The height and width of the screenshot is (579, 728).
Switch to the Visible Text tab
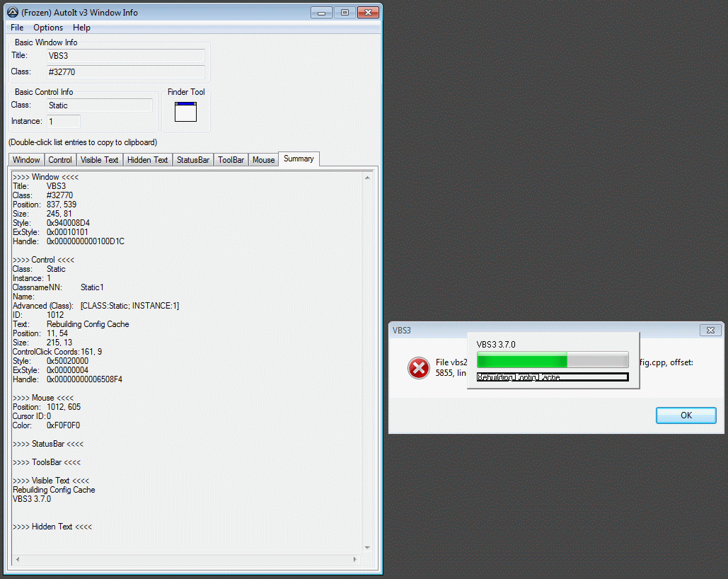click(x=99, y=160)
